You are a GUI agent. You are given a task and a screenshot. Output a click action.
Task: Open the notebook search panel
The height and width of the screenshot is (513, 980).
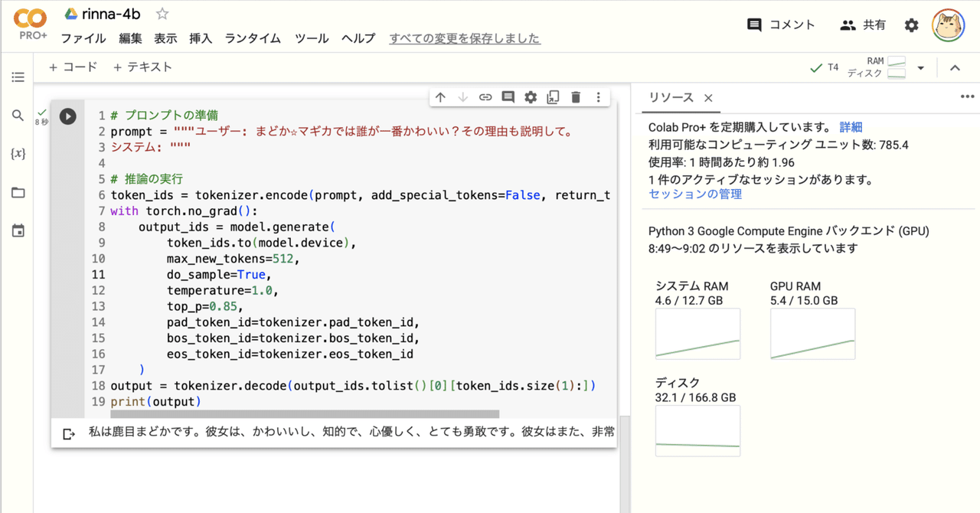point(18,116)
